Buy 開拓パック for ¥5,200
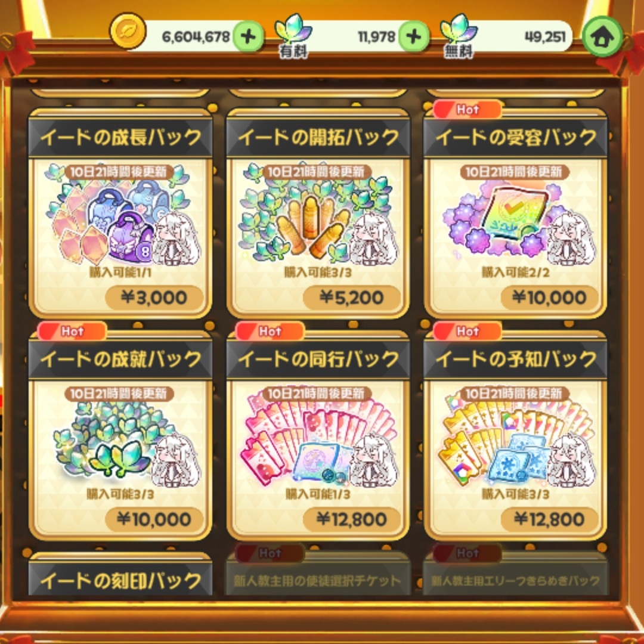The width and height of the screenshot is (644, 644). (x=352, y=298)
